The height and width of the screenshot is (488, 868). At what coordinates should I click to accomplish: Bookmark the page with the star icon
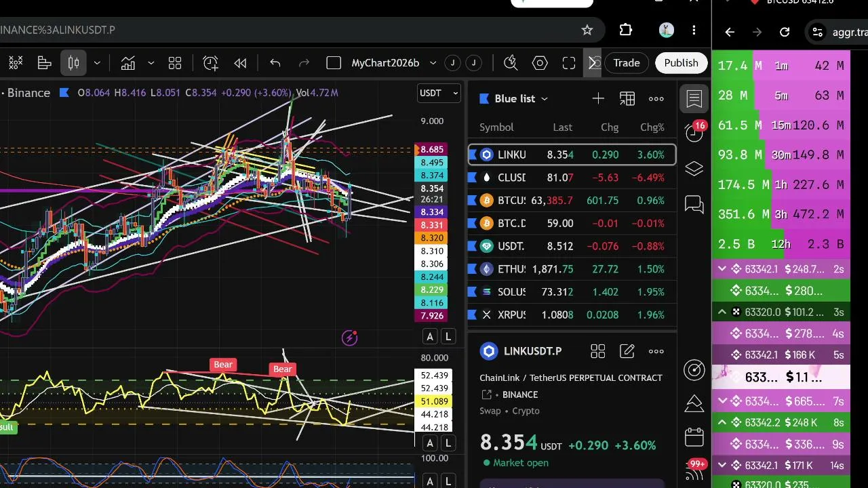point(587,30)
